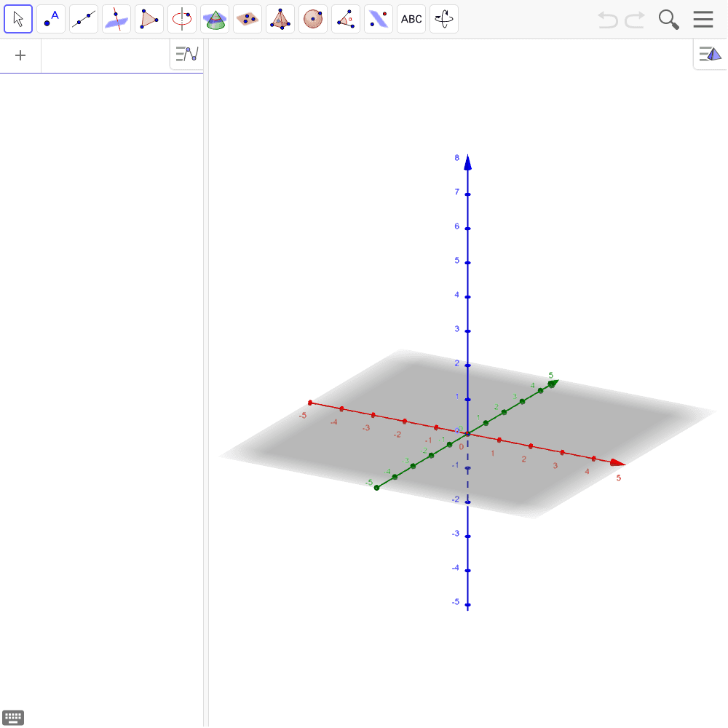The height and width of the screenshot is (728, 728).
Task: Click label 5 on the red x-axis
Action: (x=618, y=478)
